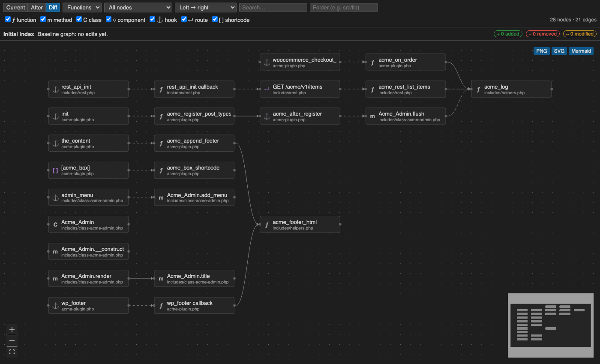Select the Acme_Admin.__construct node label
Viewport: 600px width, 364px height.
pos(93,249)
